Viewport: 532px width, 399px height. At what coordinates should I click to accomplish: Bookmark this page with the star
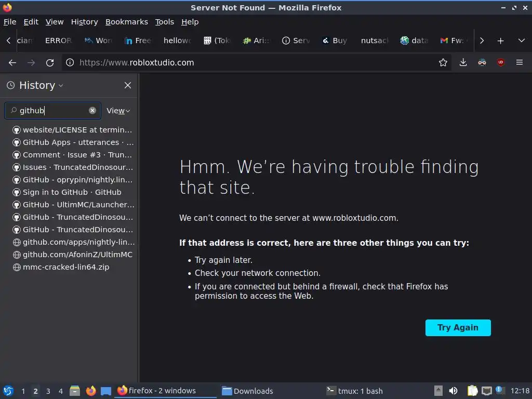click(x=443, y=62)
